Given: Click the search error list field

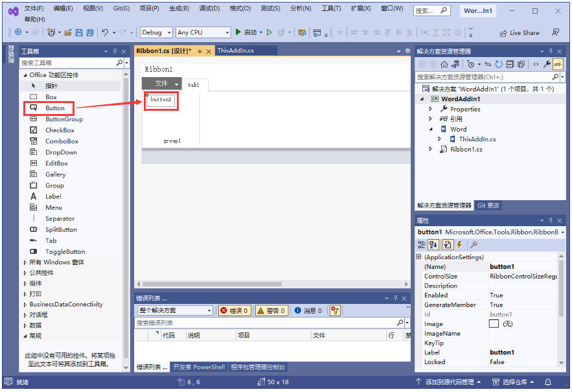Looking at the screenshot, I should [x=266, y=323].
